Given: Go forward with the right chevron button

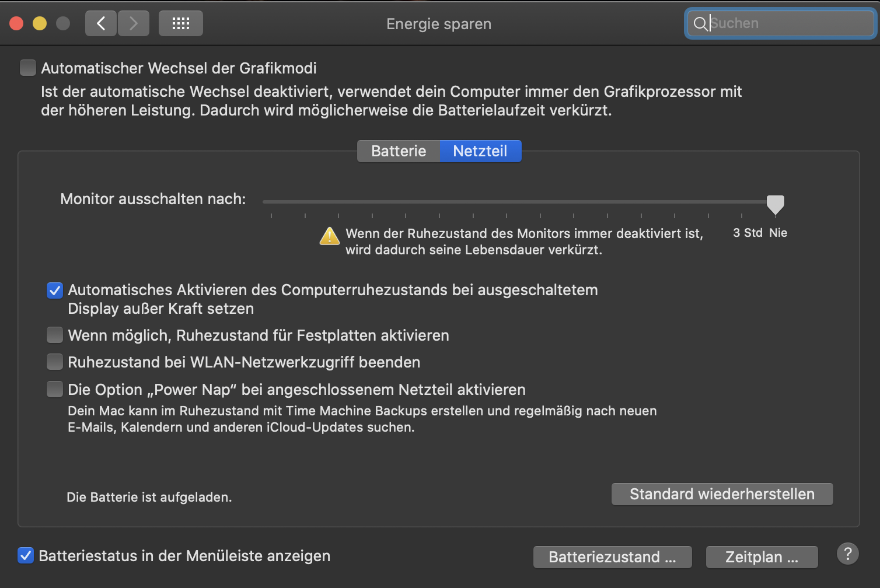Looking at the screenshot, I should pos(134,23).
